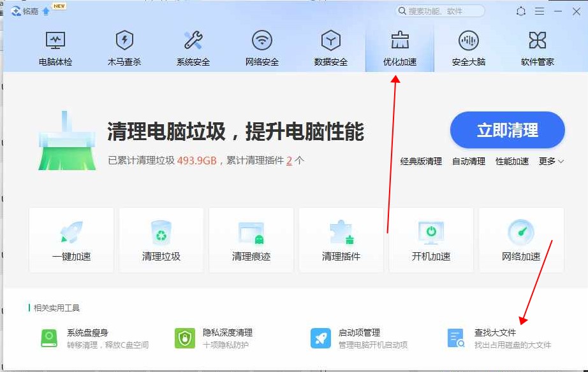The width and height of the screenshot is (588, 372).
Task: Open the 电脑体检 checkup tab
Action: pyautogui.click(x=55, y=48)
